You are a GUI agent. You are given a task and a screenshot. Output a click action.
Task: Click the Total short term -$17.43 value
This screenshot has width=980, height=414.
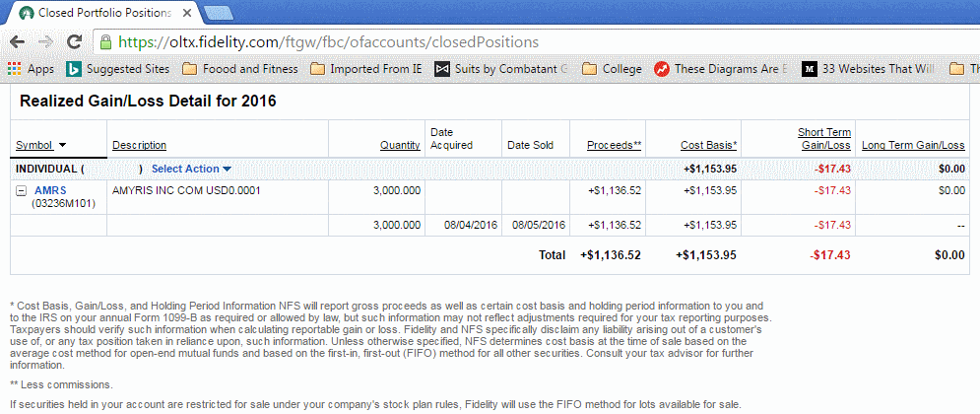point(829,255)
